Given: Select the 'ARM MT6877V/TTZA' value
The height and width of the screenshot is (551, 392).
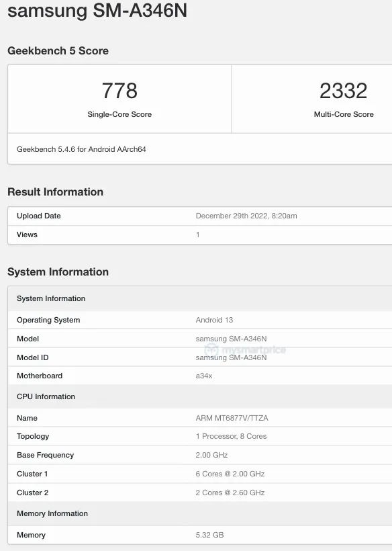Looking at the screenshot, I should click(x=232, y=418).
